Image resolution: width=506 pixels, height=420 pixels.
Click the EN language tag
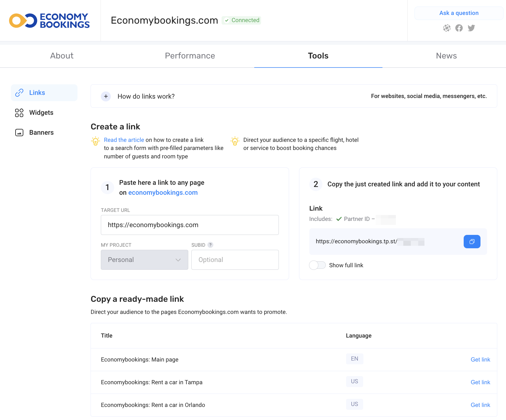click(x=354, y=359)
